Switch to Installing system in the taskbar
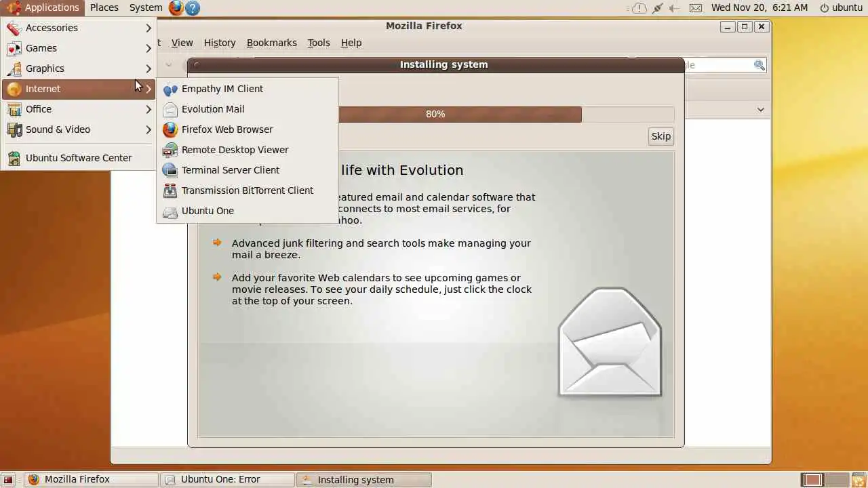 [364, 480]
